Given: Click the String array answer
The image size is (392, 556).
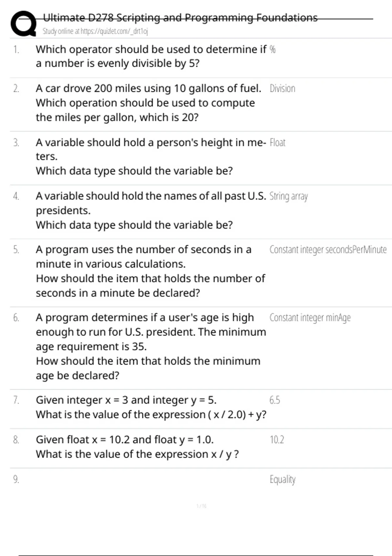Looking at the screenshot, I should click(x=288, y=196).
